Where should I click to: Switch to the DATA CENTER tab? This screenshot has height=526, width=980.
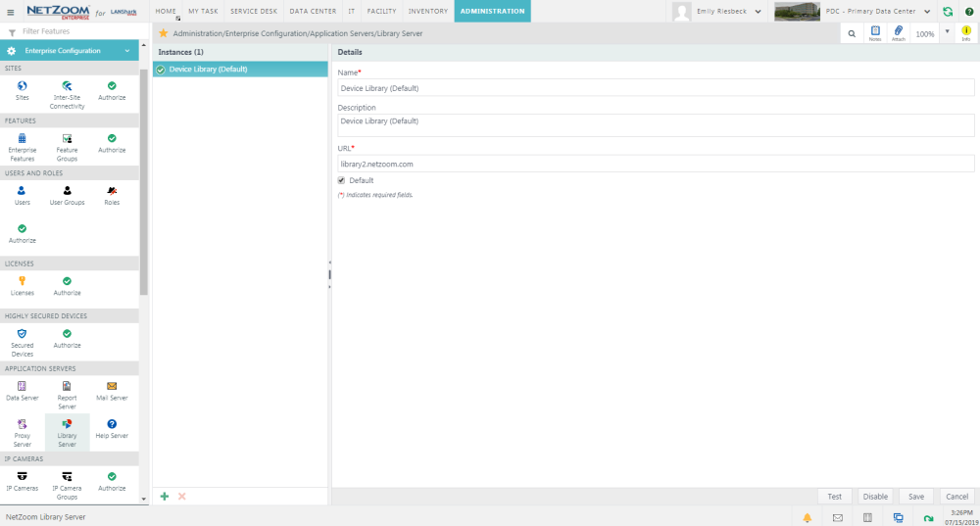[x=313, y=11]
